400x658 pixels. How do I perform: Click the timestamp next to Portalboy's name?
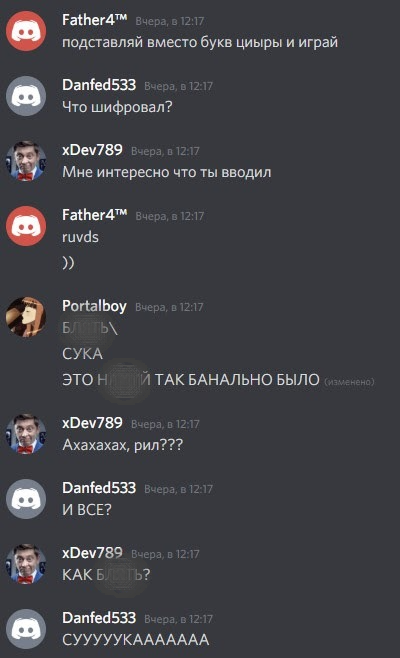pyautogui.click(x=169, y=307)
